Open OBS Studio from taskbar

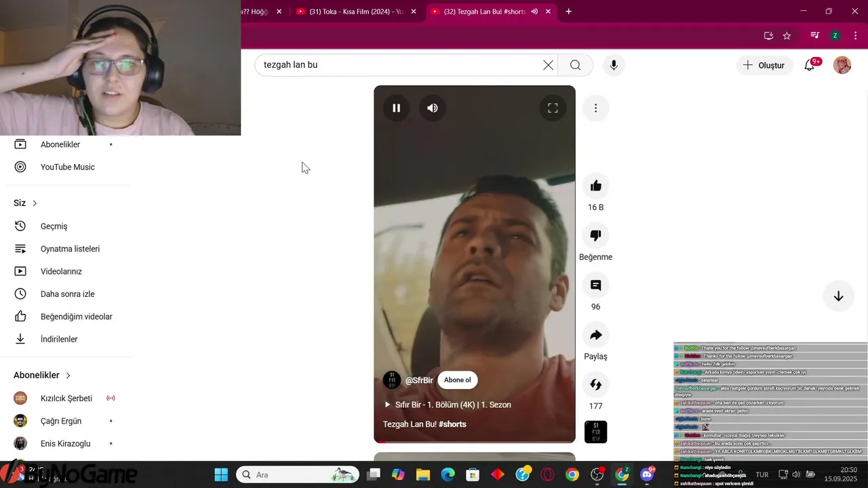click(x=597, y=474)
